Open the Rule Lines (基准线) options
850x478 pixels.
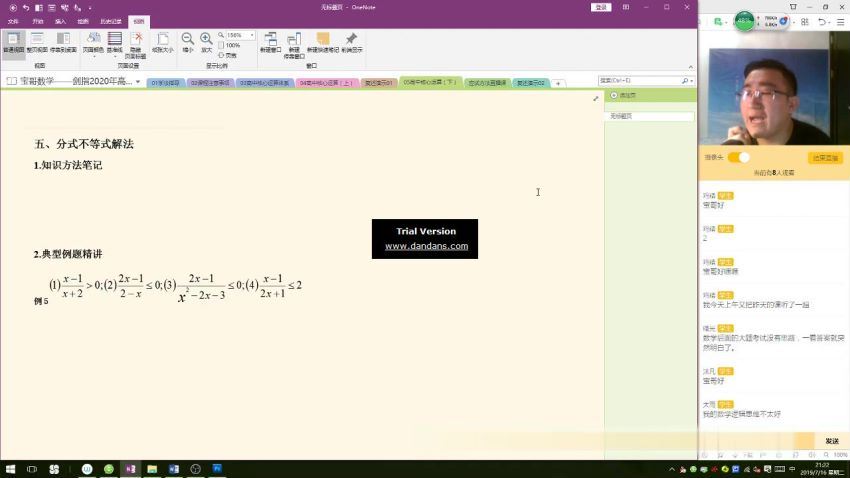pyautogui.click(x=114, y=44)
